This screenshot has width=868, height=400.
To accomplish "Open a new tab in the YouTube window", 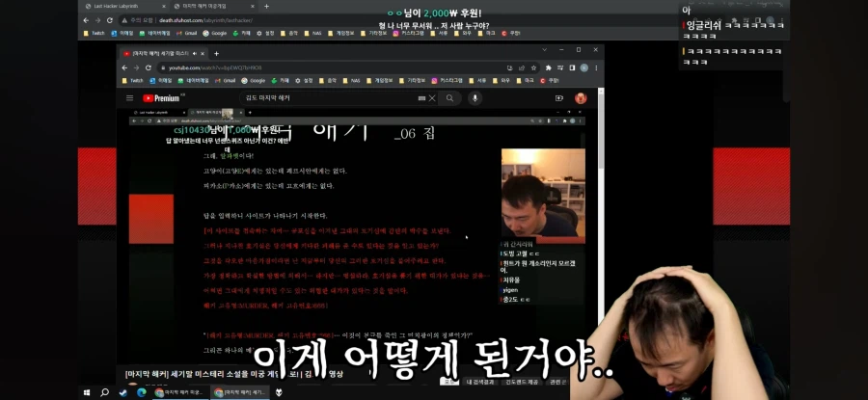I will coord(216,54).
